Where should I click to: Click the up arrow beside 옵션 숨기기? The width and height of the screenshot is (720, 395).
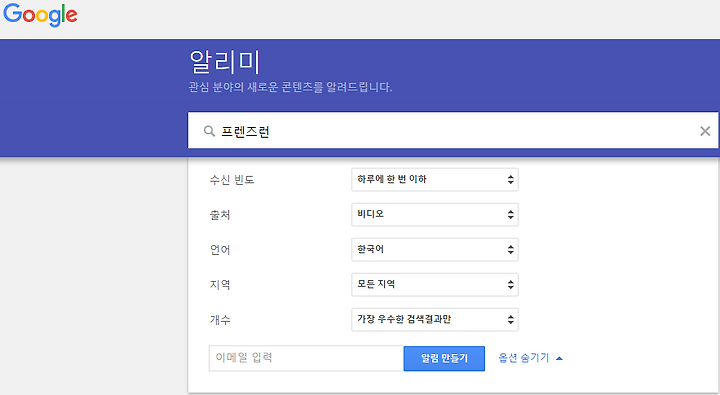(x=559, y=358)
